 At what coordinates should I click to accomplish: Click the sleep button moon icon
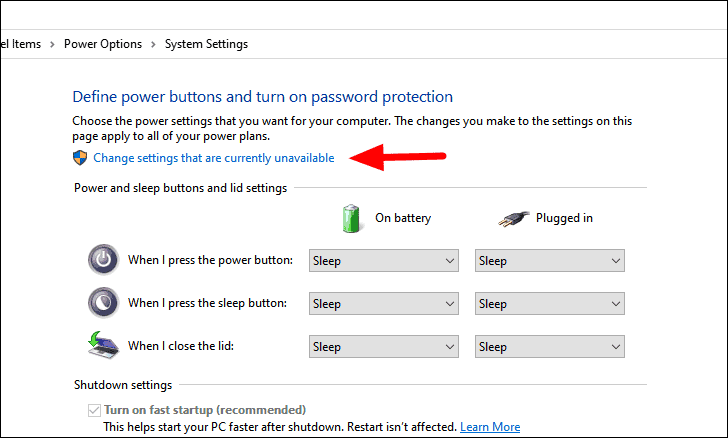pyautogui.click(x=104, y=303)
